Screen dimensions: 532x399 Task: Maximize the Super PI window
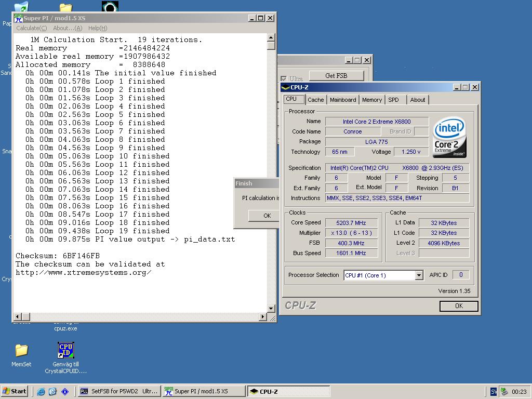[261, 18]
